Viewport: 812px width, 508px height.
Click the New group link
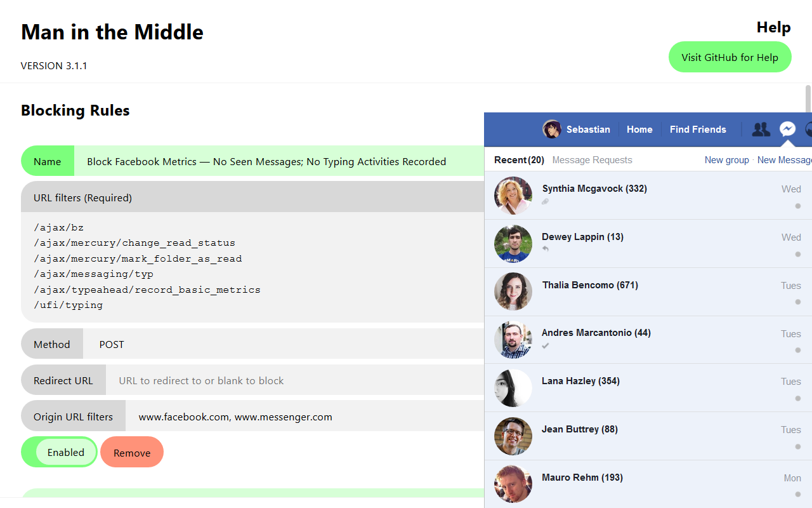click(x=727, y=160)
